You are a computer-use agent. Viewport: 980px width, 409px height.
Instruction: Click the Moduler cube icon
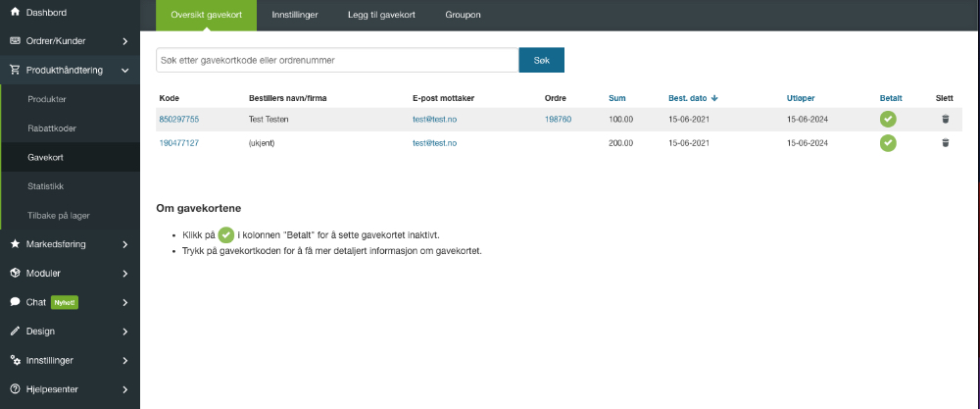click(x=15, y=273)
